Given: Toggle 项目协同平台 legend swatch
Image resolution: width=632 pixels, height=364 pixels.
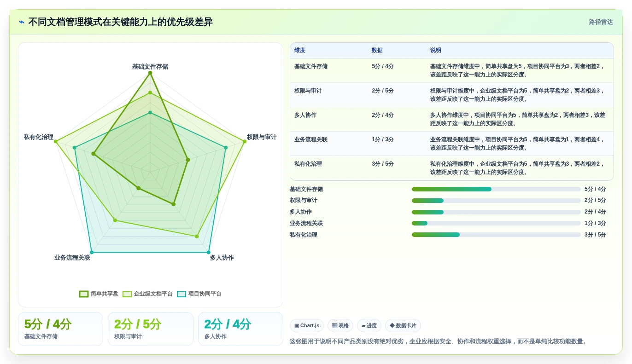Looking at the screenshot, I should (x=181, y=294).
